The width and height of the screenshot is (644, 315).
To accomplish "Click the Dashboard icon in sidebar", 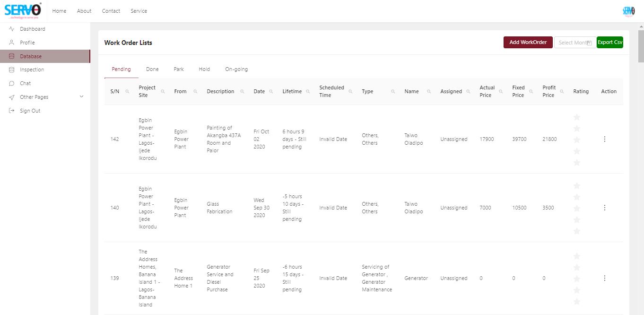I will pos(12,29).
